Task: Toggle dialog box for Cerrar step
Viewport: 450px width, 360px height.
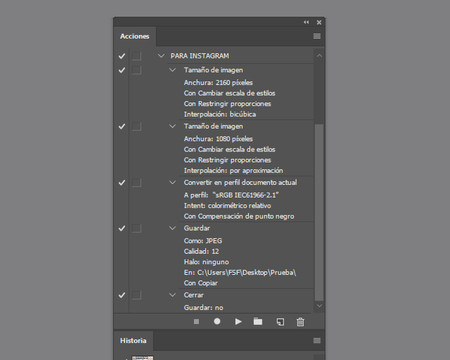Action: tap(136, 295)
